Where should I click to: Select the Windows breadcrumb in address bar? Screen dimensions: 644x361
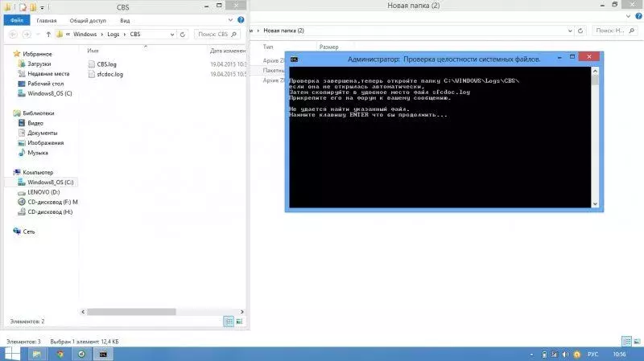tap(85, 34)
